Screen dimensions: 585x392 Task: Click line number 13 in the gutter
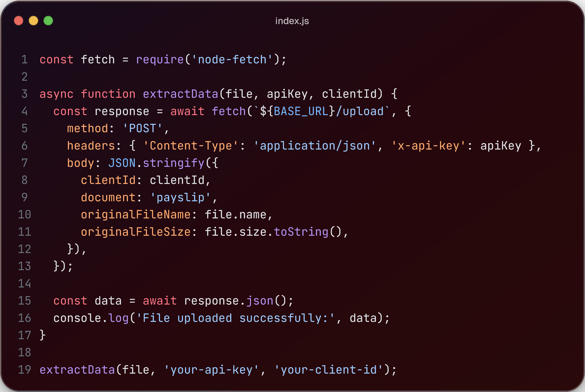24,266
